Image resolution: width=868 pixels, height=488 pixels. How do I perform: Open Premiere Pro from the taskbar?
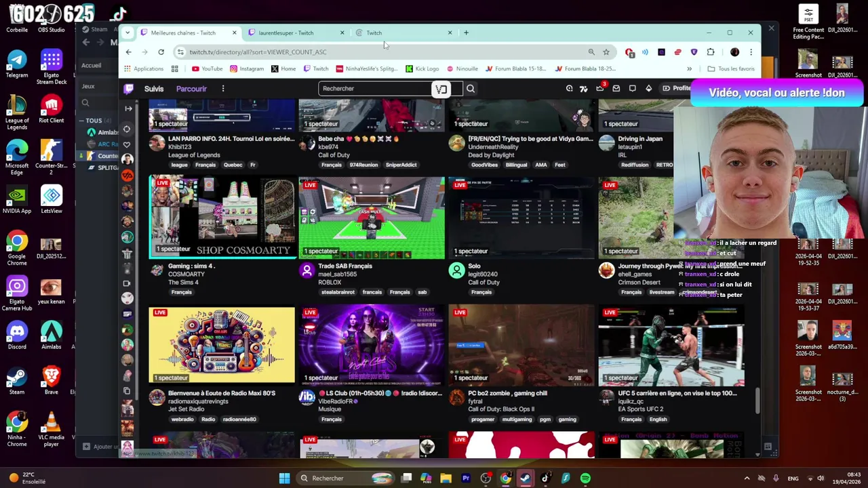466,479
